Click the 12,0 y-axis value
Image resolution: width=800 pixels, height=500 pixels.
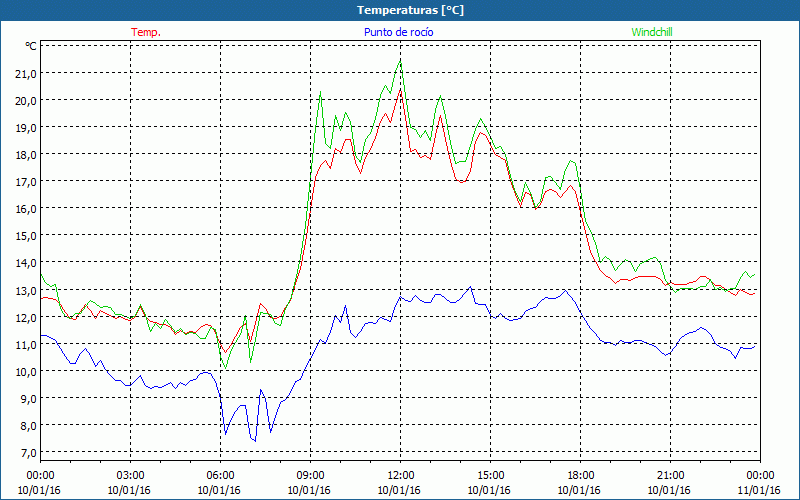pyautogui.click(x=27, y=317)
